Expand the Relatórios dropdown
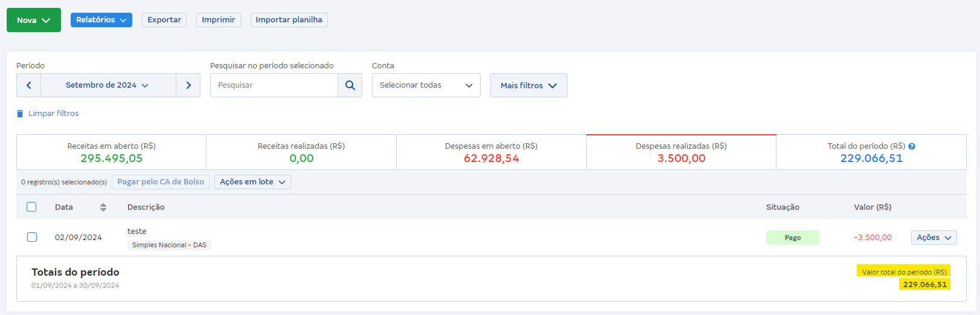 click(x=101, y=20)
